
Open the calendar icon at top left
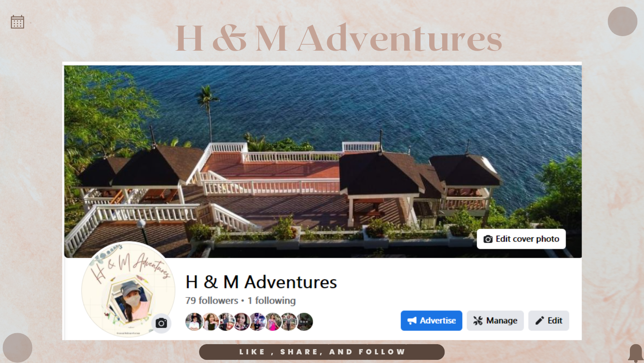pyautogui.click(x=17, y=22)
